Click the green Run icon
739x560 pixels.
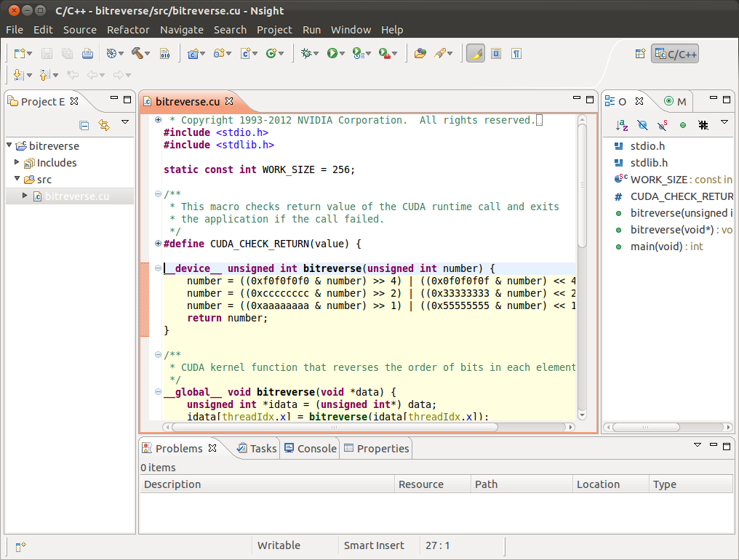click(x=332, y=53)
